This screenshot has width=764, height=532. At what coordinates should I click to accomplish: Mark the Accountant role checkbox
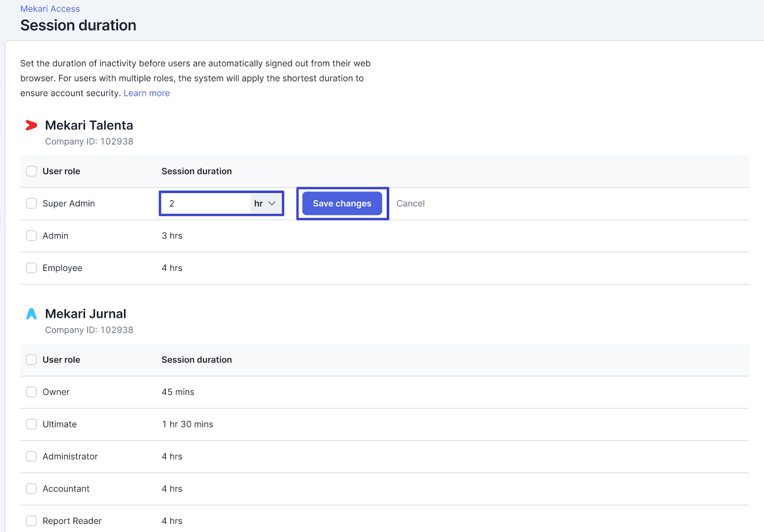tap(32, 489)
